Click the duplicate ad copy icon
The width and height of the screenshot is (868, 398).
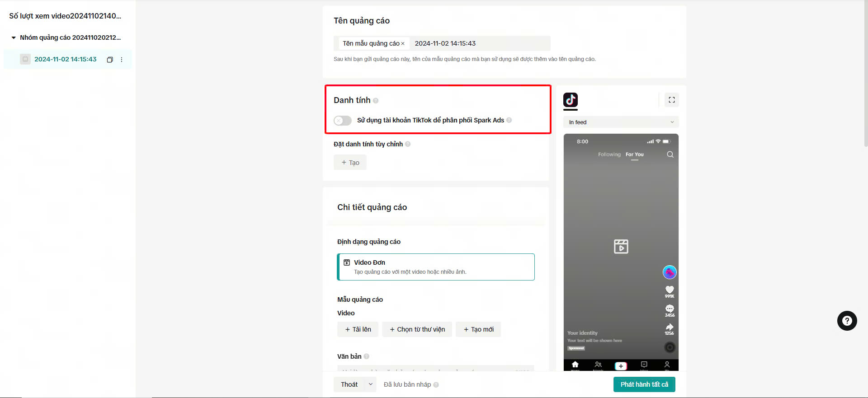pos(110,60)
